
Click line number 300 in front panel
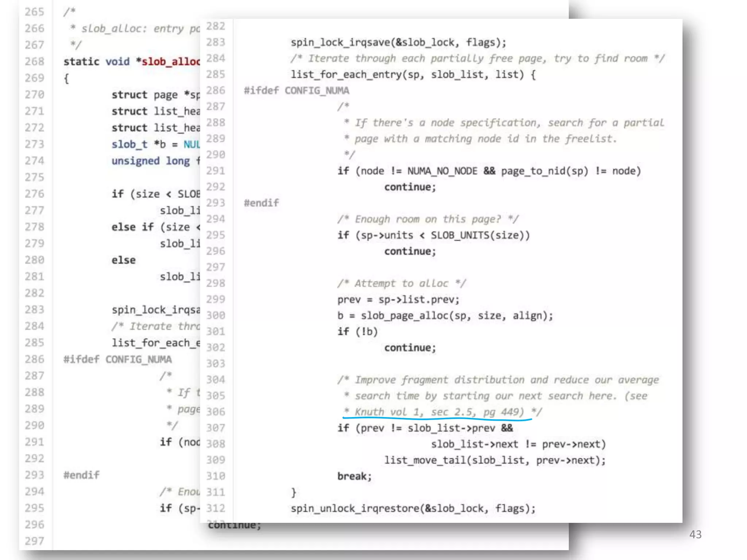coord(215,315)
